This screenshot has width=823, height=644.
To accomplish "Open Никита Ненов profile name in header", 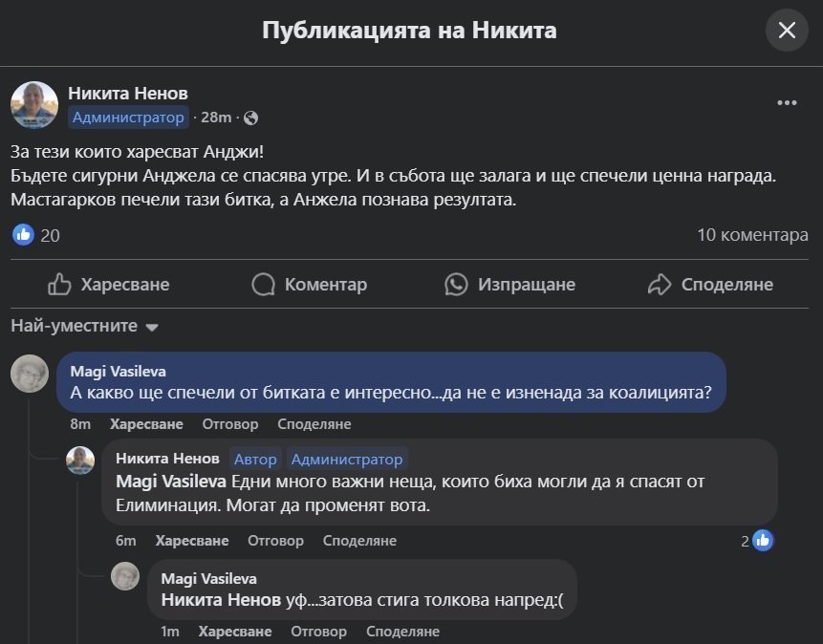I will point(128,93).
